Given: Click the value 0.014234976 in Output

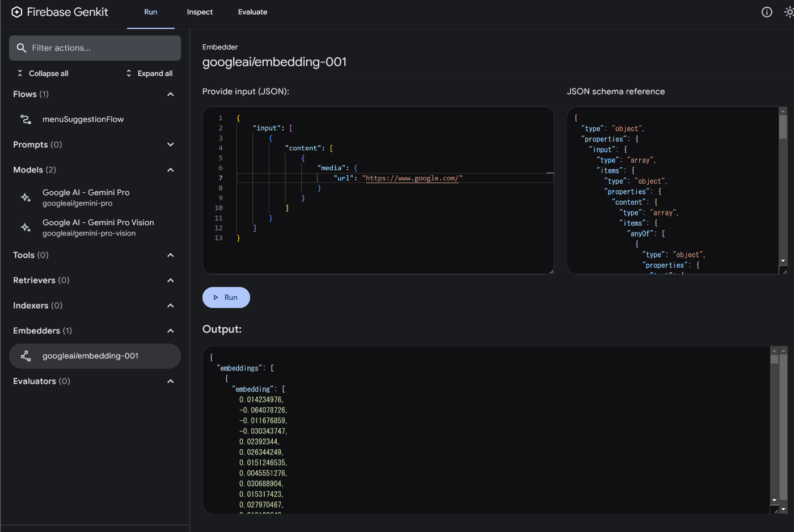Looking at the screenshot, I should pyautogui.click(x=261, y=400).
